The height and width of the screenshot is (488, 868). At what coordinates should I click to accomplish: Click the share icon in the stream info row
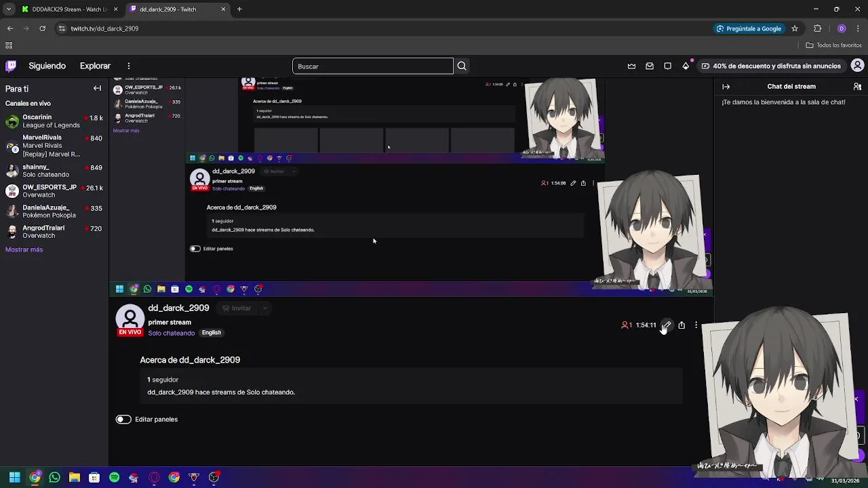tap(682, 325)
